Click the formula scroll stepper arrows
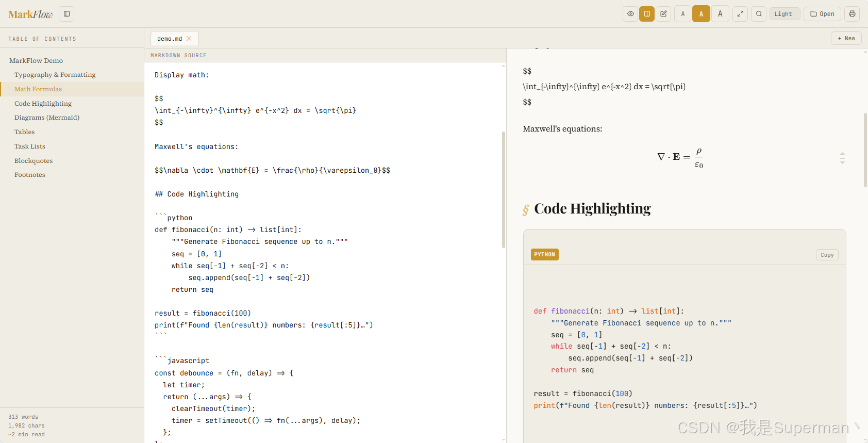Image resolution: width=868 pixels, height=443 pixels. pyautogui.click(x=842, y=158)
